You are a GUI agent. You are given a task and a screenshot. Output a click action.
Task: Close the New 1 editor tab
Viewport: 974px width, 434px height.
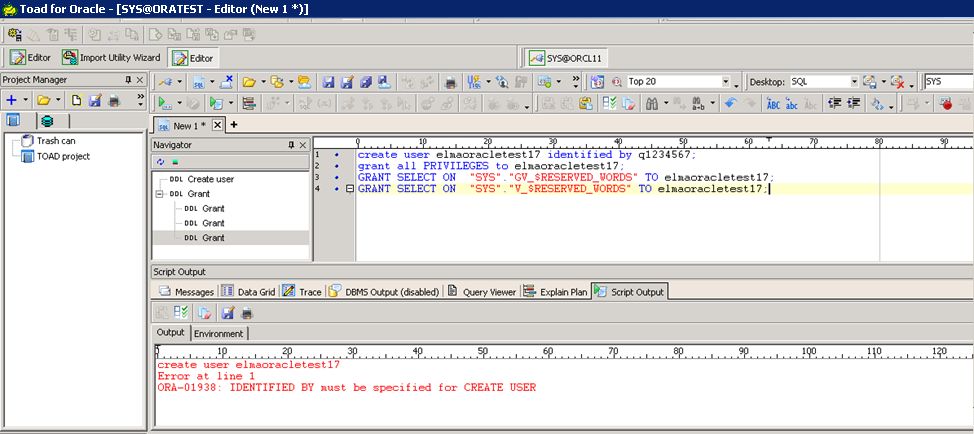(x=217, y=125)
